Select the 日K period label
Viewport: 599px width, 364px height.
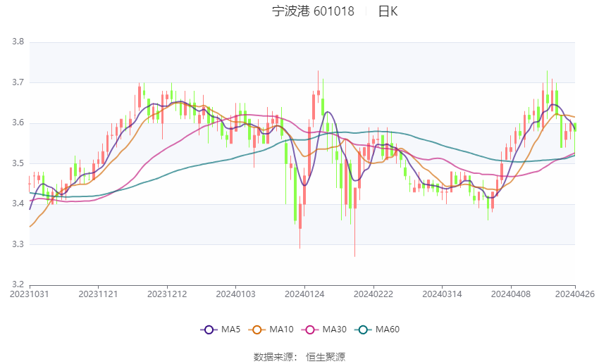(x=388, y=11)
